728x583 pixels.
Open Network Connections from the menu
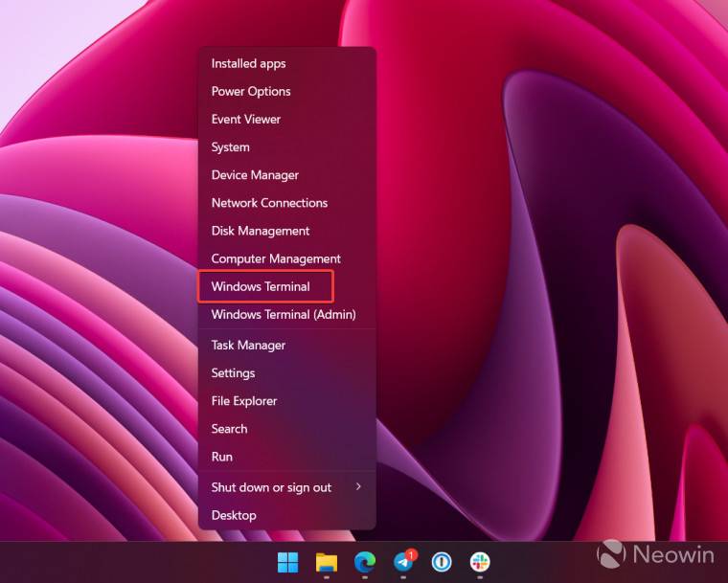(269, 203)
